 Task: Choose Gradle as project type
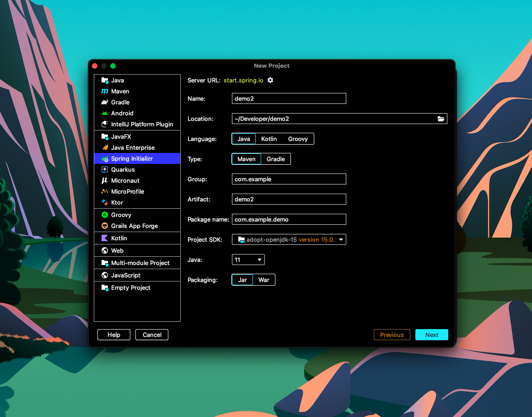click(276, 159)
